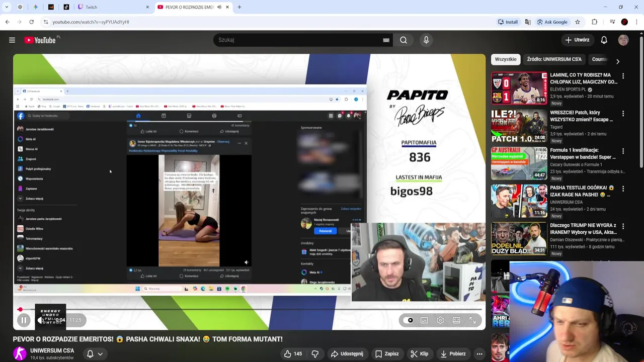Viewport: 644px width, 362px height.
Task: Click the browser address bar URL
Action: pyautogui.click(x=91, y=22)
